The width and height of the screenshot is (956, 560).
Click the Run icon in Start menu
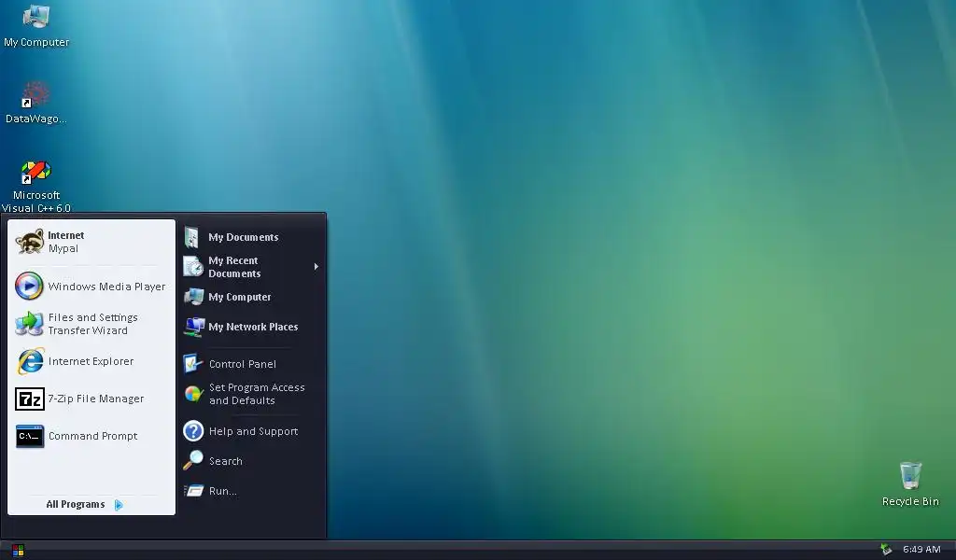click(x=193, y=491)
